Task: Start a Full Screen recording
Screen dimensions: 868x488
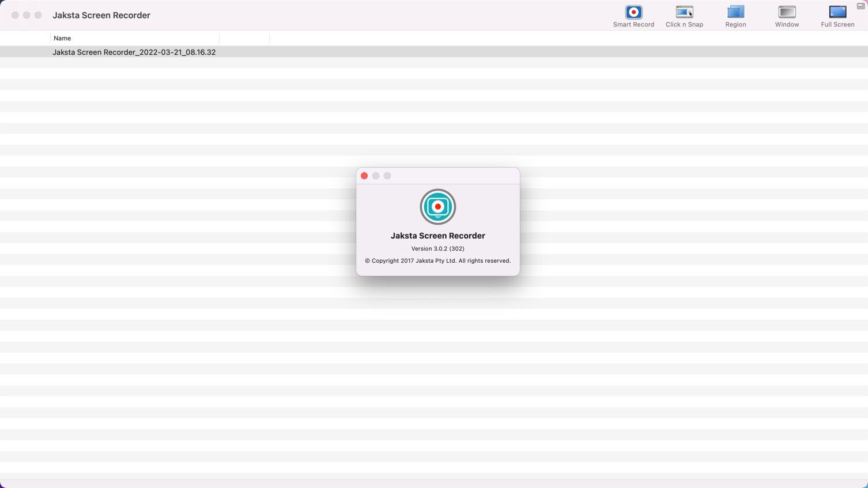Action: click(x=837, y=16)
